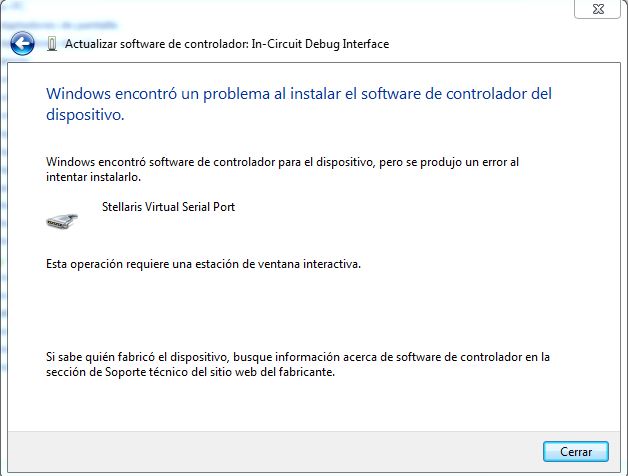
Task: Click the line starting 'Windows encontró software de controlador'
Action: 283,161
